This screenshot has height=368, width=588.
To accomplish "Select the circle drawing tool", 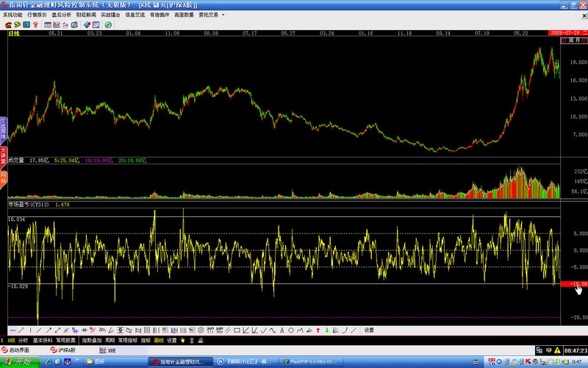I will [291, 330].
